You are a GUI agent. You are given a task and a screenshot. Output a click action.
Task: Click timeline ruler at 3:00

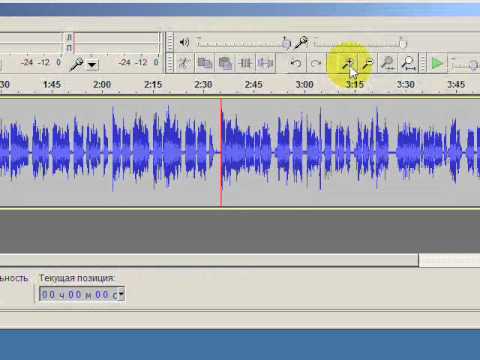[305, 84]
